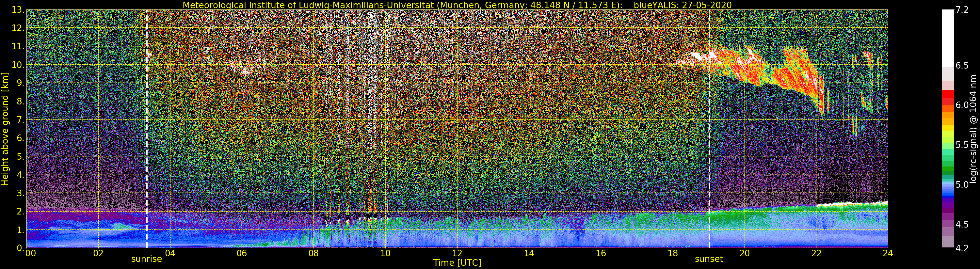Click the '7.2' colorbar value
Viewport: 980px width, 269px height.
tap(962, 10)
